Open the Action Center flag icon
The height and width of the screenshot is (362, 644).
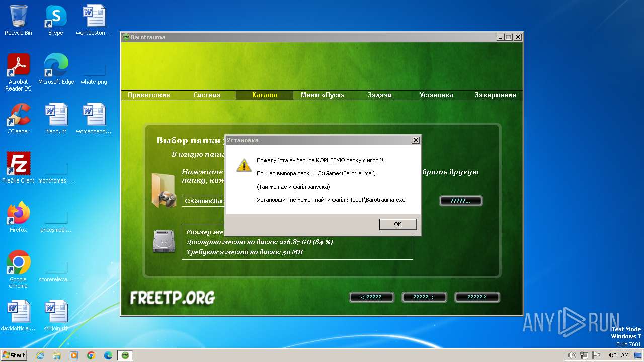[x=596, y=355]
